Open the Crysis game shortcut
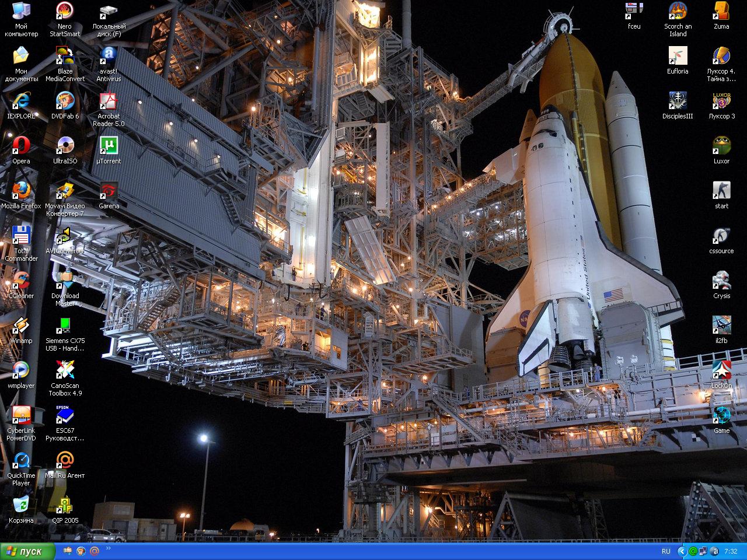 click(x=721, y=281)
